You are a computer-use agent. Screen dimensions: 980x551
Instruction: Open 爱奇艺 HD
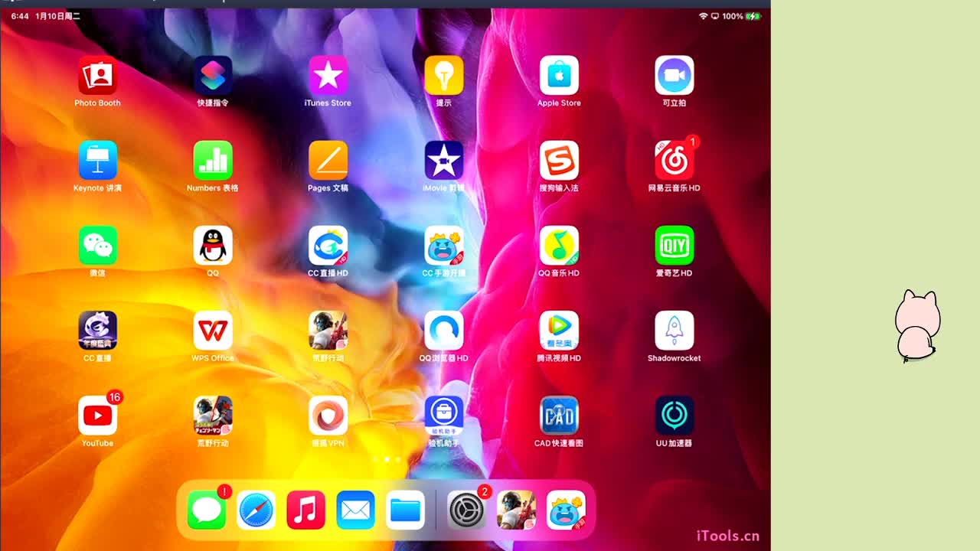675,245
